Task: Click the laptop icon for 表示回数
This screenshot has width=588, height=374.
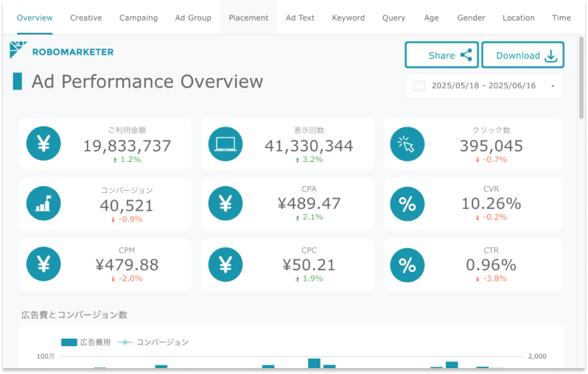Action: pos(226,144)
